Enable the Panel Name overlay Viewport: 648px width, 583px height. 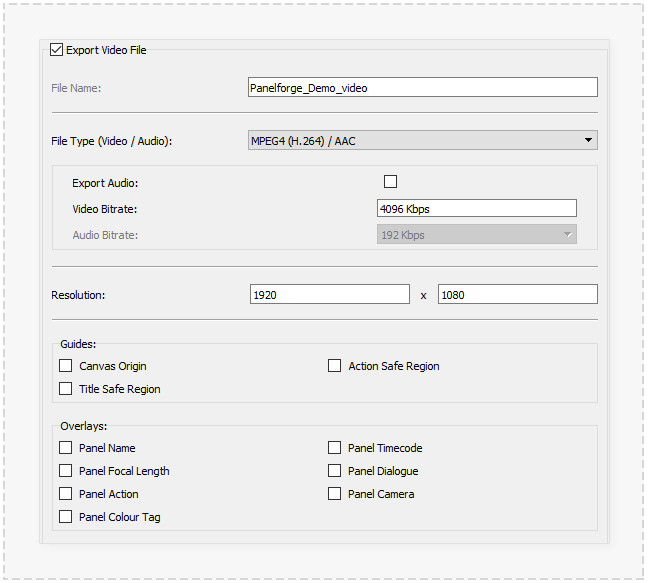(x=66, y=448)
